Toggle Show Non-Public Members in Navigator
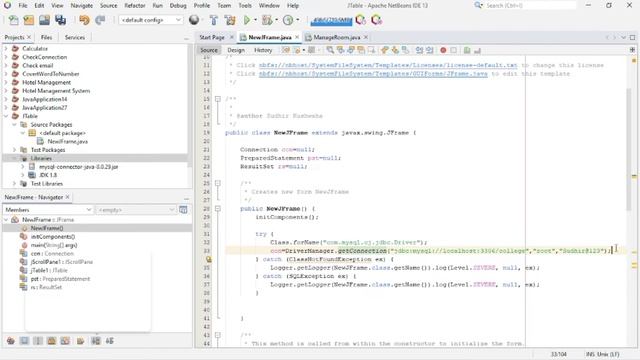 [51, 341]
